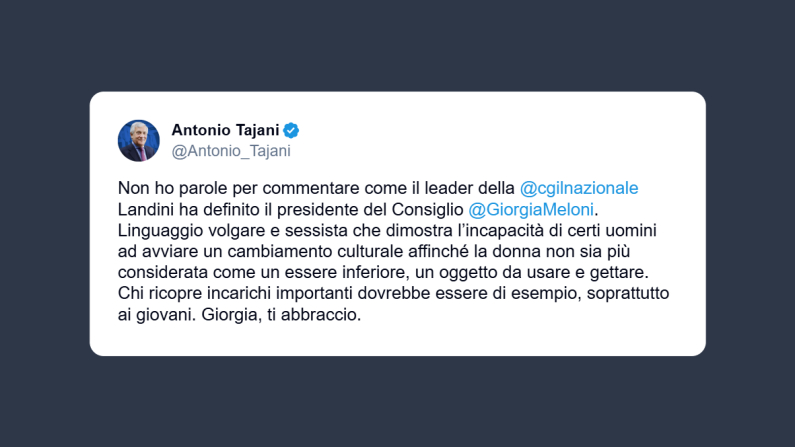This screenshot has height=447, width=795.
Task: Open the @cgilnazionale mention
Action: (579, 188)
